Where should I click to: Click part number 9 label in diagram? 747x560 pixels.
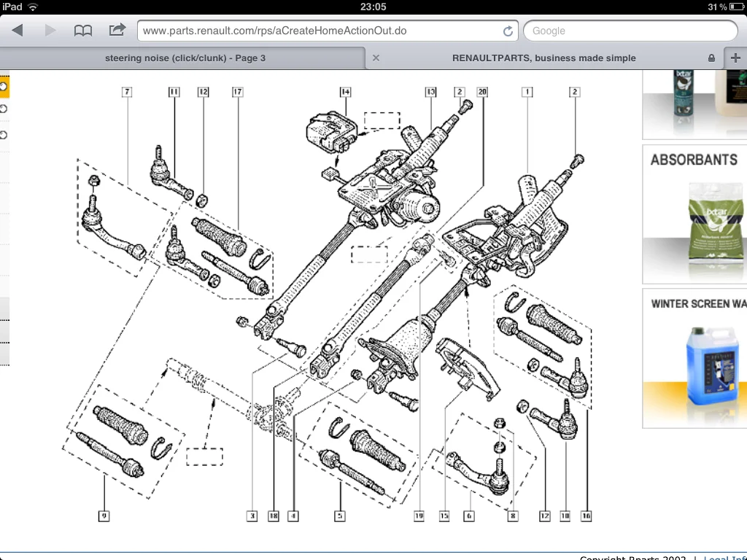point(104,516)
